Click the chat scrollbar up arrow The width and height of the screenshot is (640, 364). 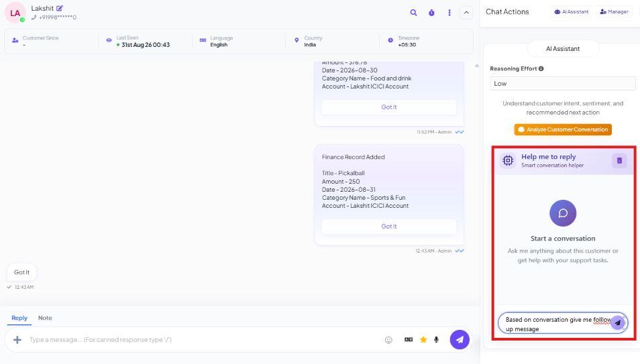click(477, 65)
